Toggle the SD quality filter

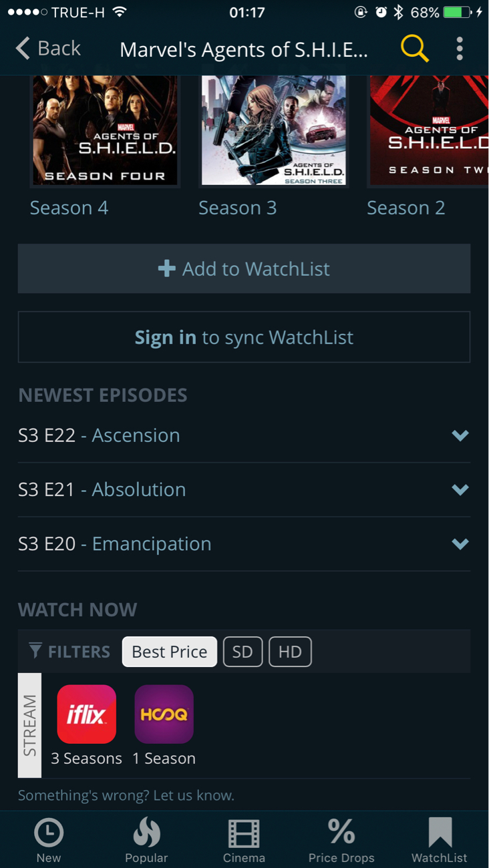click(242, 652)
